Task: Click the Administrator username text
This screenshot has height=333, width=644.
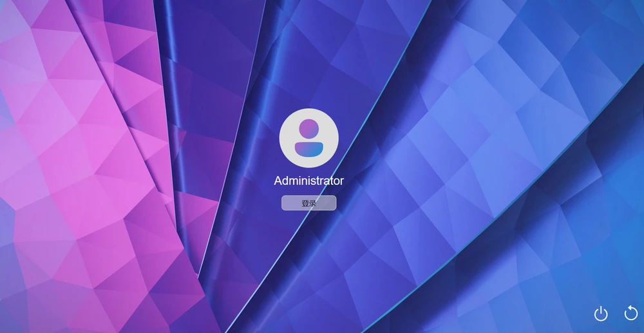Action: coord(308,181)
